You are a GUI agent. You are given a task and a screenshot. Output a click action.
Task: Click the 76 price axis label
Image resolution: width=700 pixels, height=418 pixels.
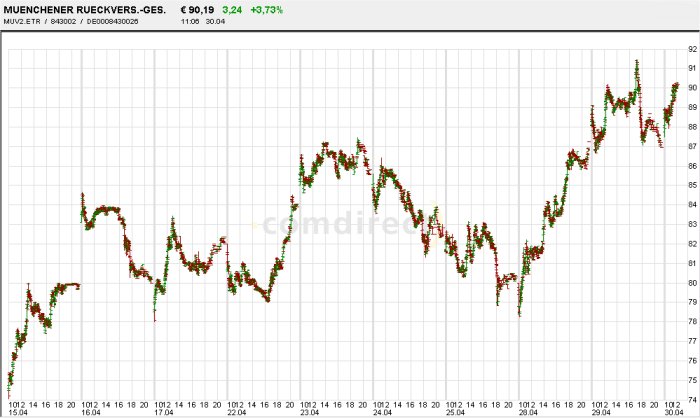(x=692, y=361)
